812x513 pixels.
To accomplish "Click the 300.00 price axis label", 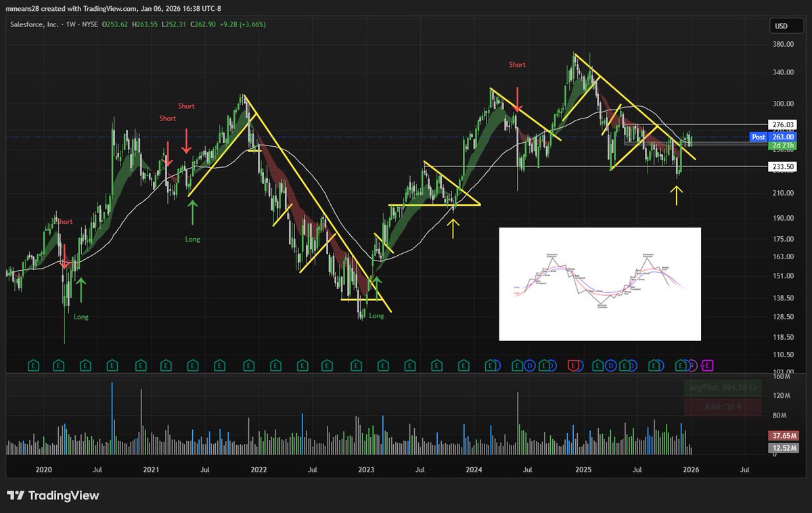I will point(783,104).
